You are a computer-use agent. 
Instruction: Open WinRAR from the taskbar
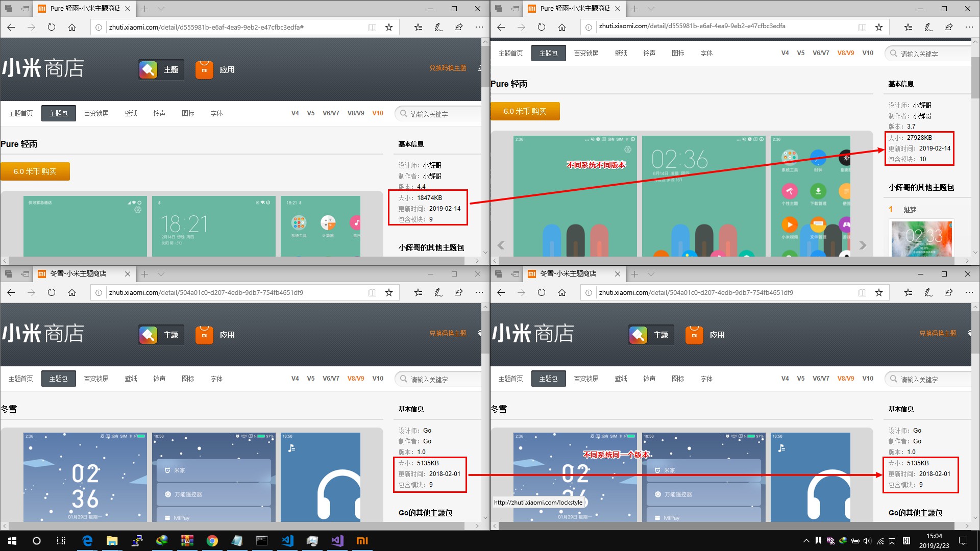187,541
